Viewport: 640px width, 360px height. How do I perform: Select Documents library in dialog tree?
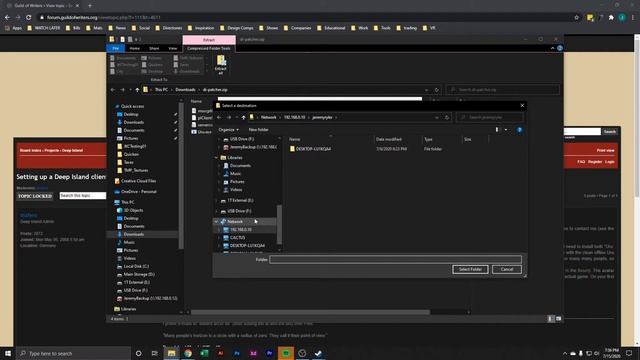pyautogui.click(x=240, y=166)
